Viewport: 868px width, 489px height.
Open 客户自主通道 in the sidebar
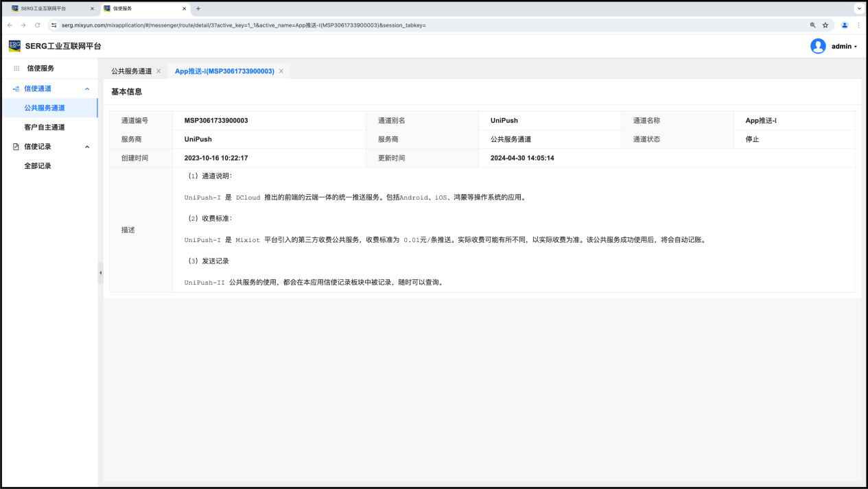(45, 128)
